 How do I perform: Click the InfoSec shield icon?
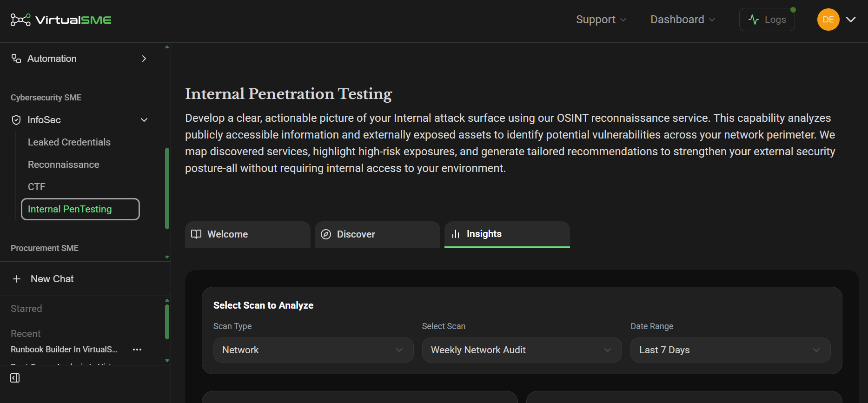point(16,120)
